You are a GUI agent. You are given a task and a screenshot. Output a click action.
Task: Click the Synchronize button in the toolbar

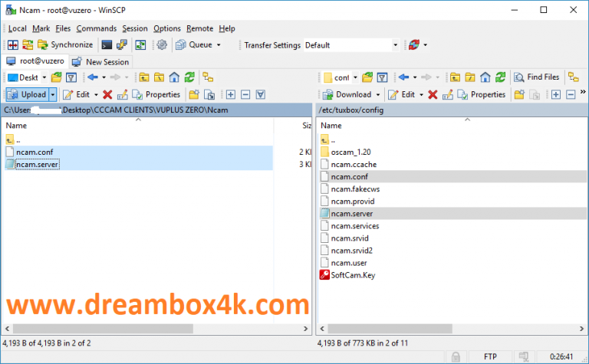(65, 45)
